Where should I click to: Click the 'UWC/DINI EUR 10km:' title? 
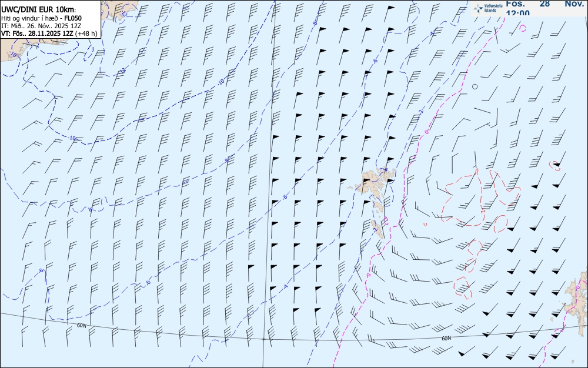pos(39,10)
